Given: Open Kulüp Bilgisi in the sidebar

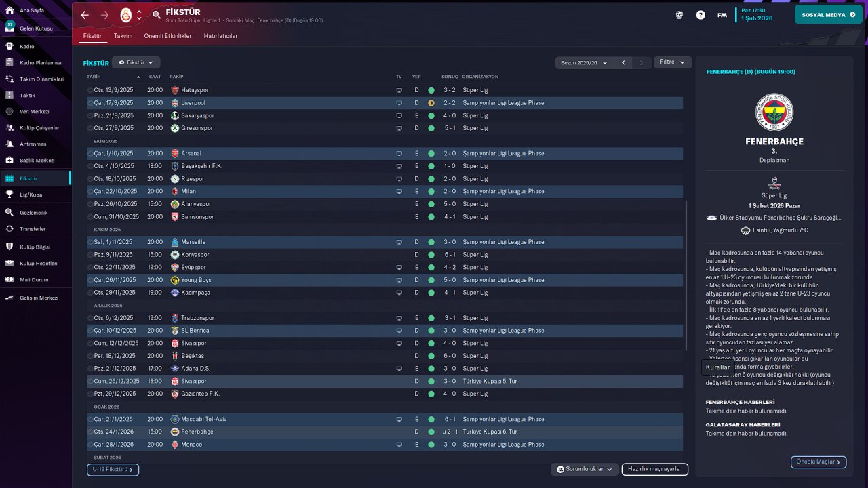Looking at the screenshot, I should point(35,247).
